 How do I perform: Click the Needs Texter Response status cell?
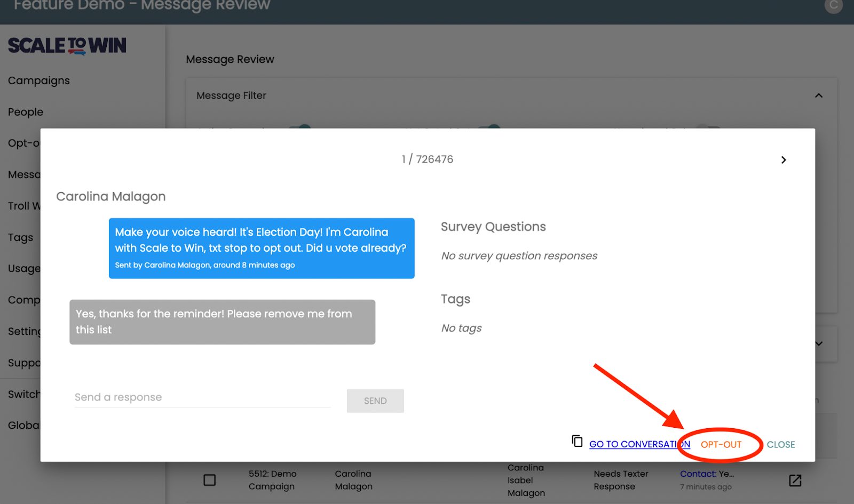coord(621,480)
